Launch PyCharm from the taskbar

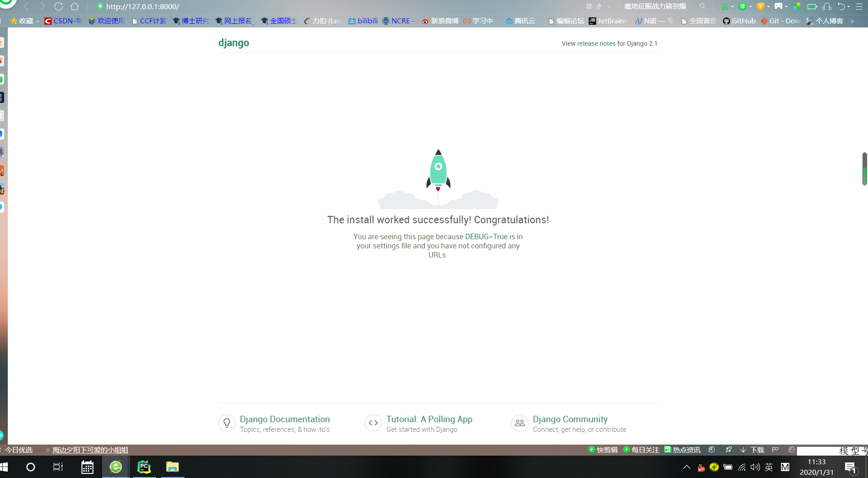click(144, 467)
